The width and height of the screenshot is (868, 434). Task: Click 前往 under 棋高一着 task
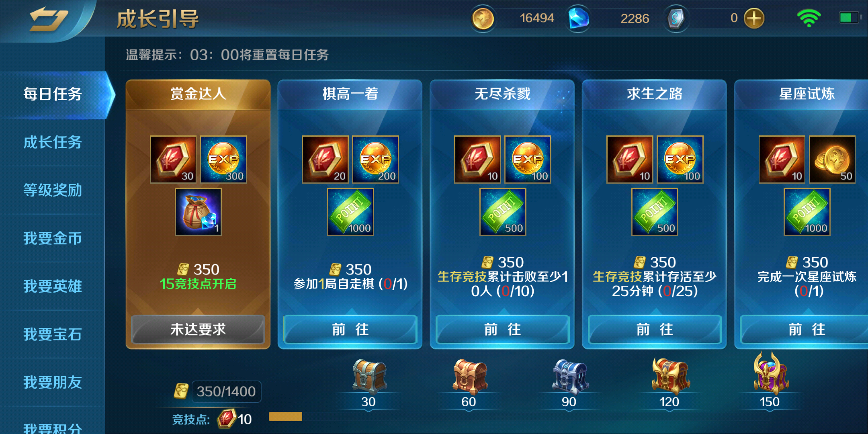[350, 330]
